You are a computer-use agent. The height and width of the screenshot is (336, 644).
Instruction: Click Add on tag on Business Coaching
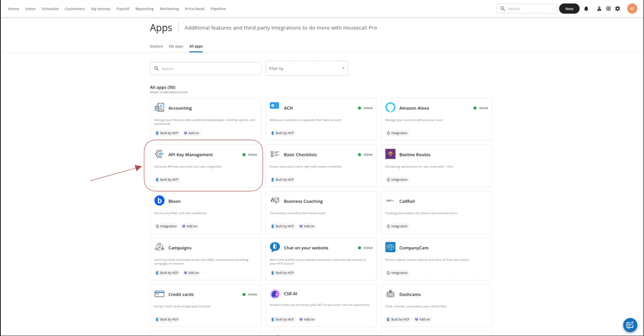point(307,226)
